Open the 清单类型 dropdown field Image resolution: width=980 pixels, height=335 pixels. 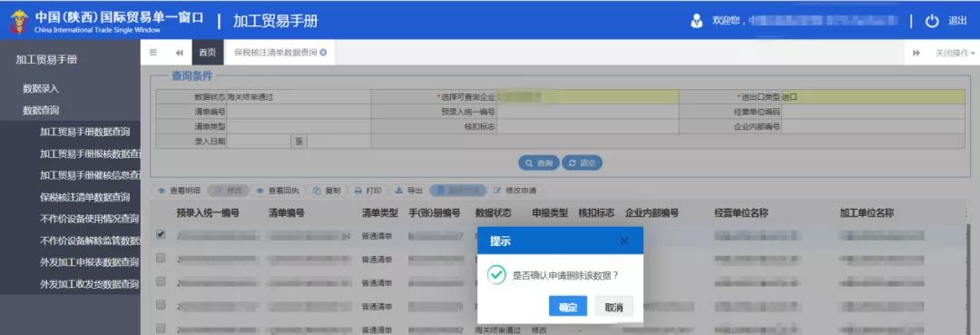click(x=299, y=127)
